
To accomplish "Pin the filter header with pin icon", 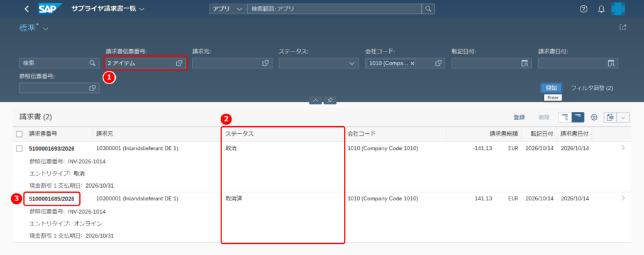I will click(x=330, y=100).
